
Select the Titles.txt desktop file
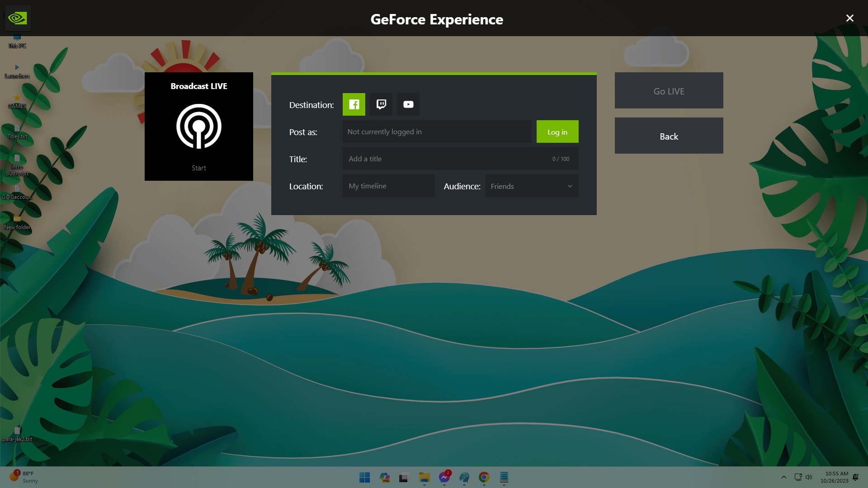tap(17, 132)
